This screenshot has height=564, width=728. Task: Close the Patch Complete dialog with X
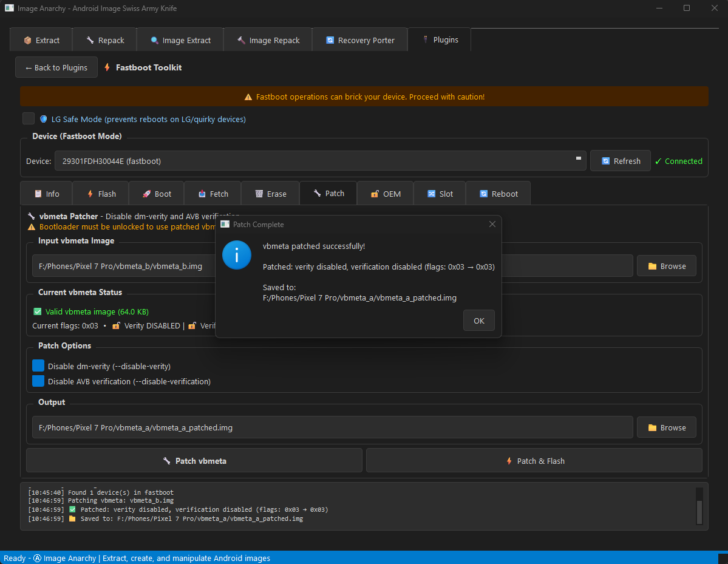coord(492,224)
